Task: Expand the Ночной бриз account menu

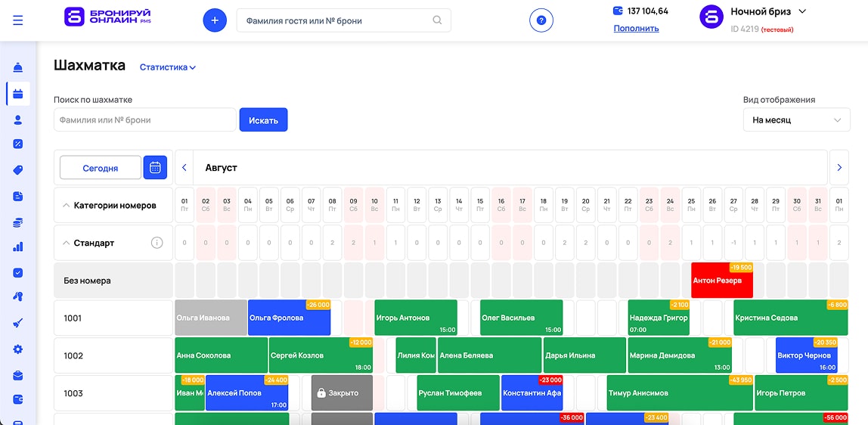Action: [x=803, y=11]
